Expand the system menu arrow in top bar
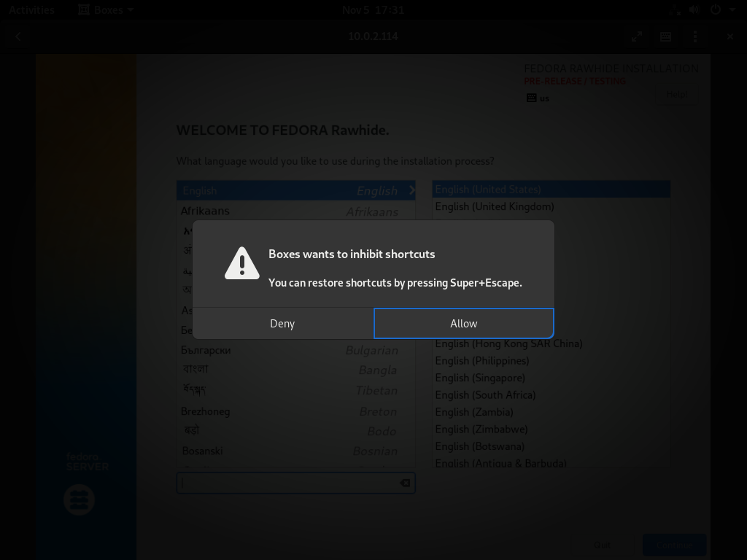The height and width of the screenshot is (560, 747). click(732, 10)
